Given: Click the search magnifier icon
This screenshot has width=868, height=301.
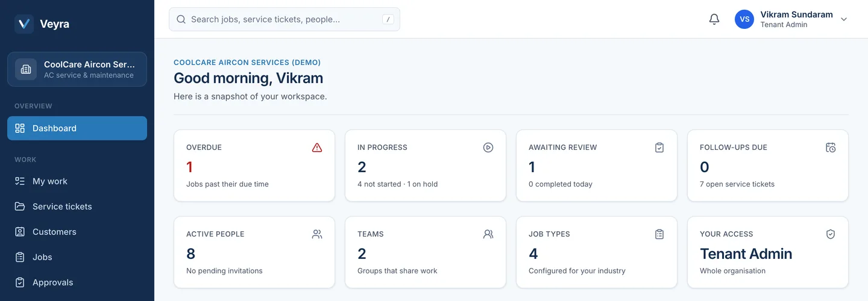Looking at the screenshot, I should (181, 19).
